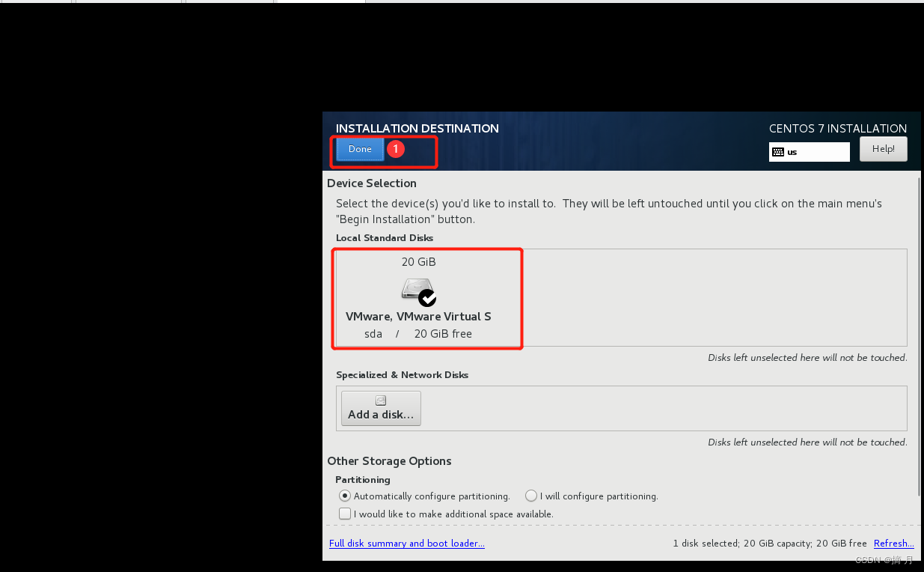Click 1 disk selected status text
Viewport: 924px width, 572px height.
[770, 544]
